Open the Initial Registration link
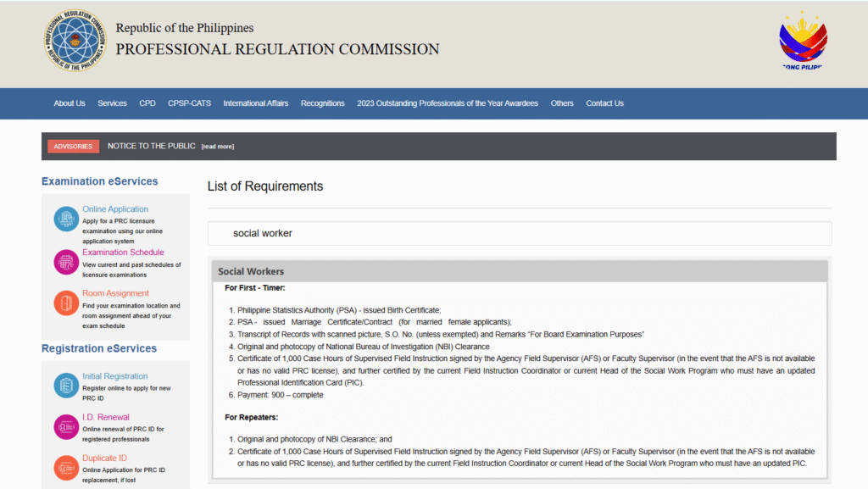This screenshot has width=868, height=489. [114, 376]
